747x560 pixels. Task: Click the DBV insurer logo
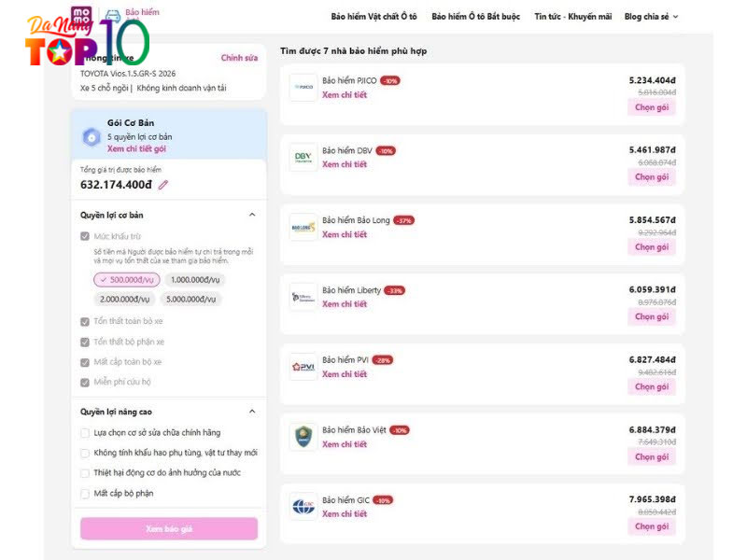pos(303,157)
